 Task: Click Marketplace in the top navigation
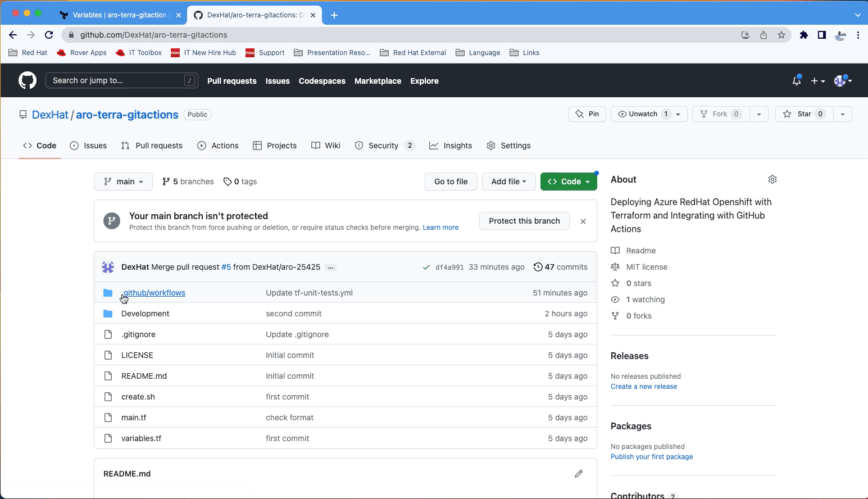coord(378,81)
